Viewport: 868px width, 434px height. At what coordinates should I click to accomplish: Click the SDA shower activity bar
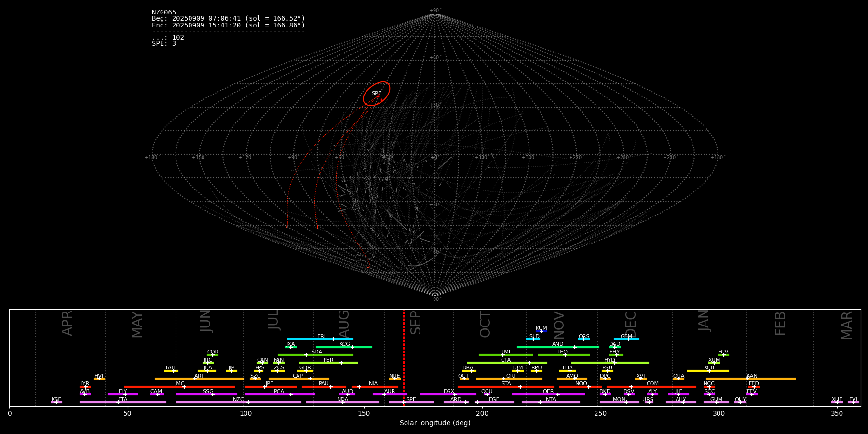(x=315, y=355)
